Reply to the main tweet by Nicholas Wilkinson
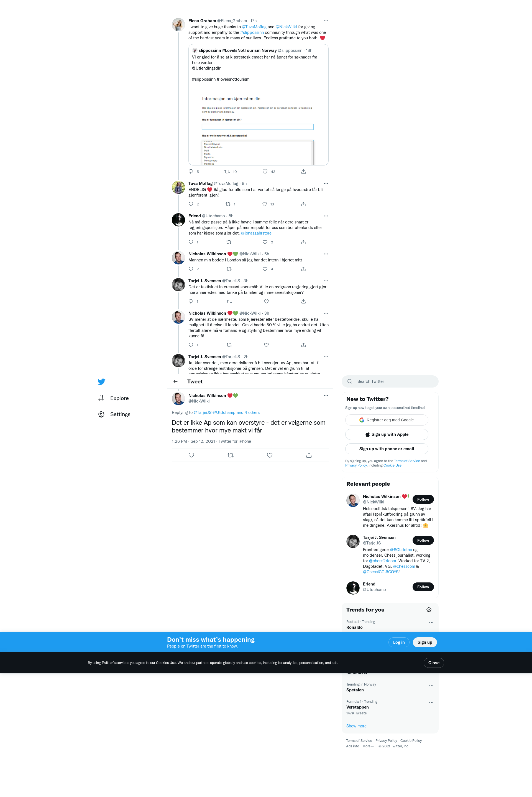This screenshot has height=797, width=532. tap(191, 455)
